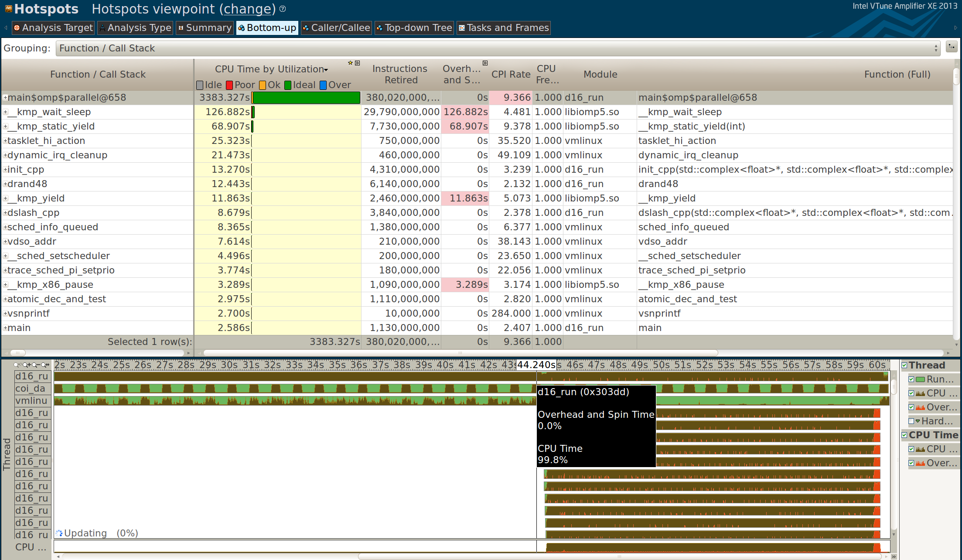Toggle the Running thread state checkbox
Viewport: 962px width, 560px height.
pyautogui.click(x=911, y=379)
